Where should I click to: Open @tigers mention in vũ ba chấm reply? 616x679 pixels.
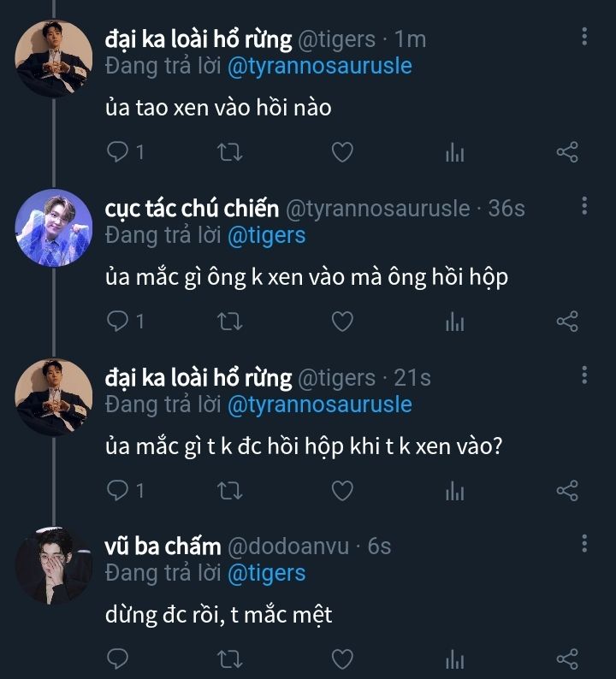click(266, 573)
